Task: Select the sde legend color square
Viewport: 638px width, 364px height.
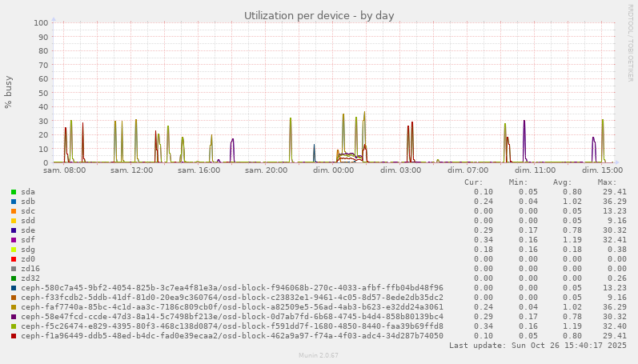Action: coord(14,230)
